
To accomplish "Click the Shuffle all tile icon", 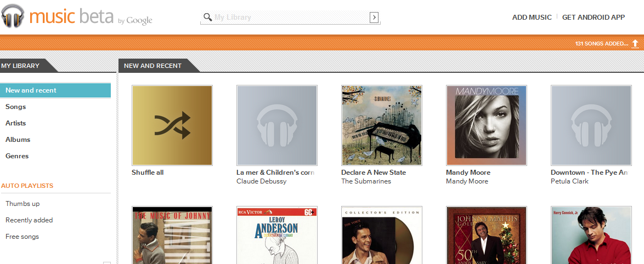I will (x=172, y=125).
